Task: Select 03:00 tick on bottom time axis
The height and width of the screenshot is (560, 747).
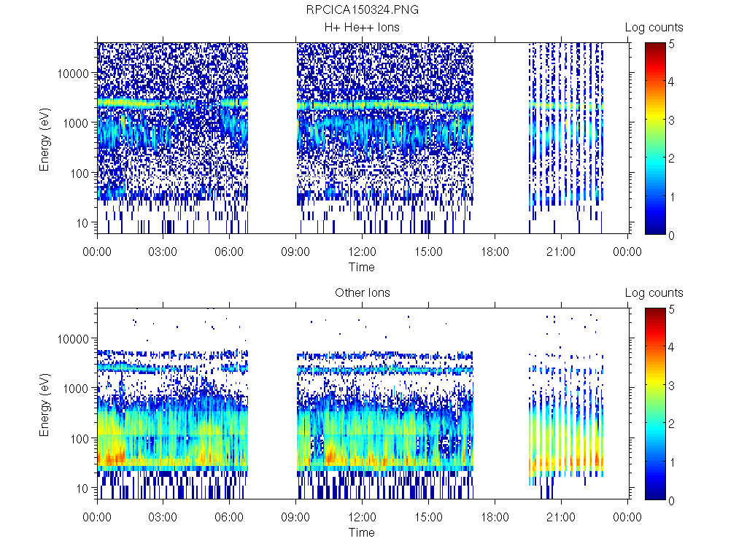Action: pyautogui.click(x=163, y=518)
